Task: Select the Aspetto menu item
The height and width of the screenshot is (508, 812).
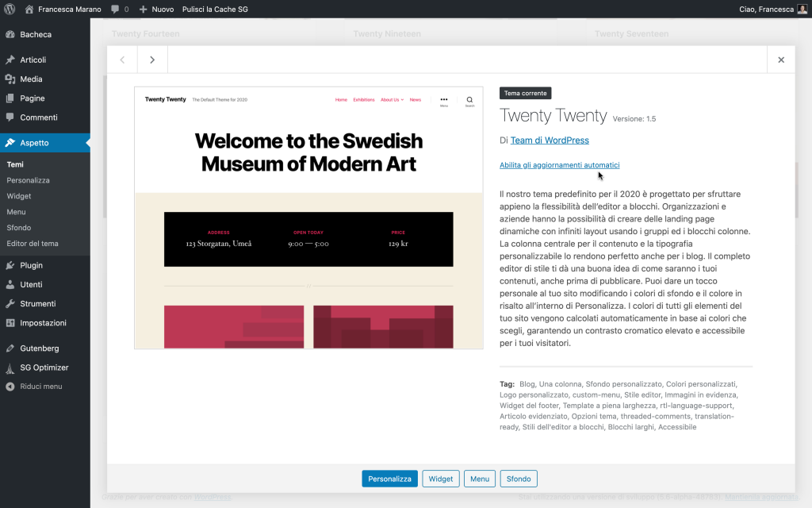Action: [45, 143]
